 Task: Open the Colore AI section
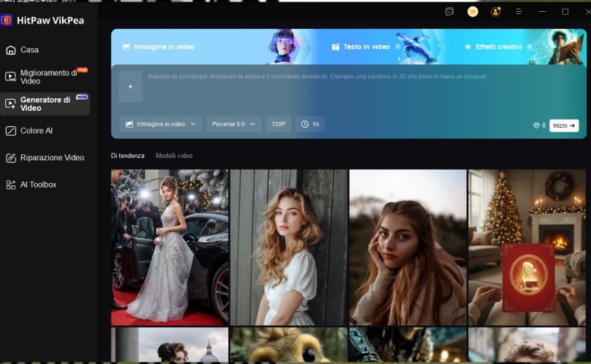pyautogui.click(x=36, y=131)
